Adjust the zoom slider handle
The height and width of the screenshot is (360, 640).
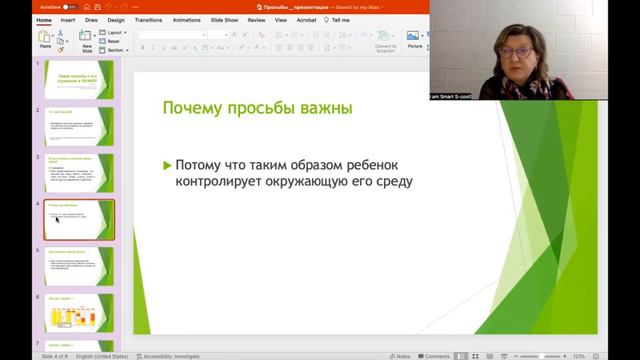point(541,356)
